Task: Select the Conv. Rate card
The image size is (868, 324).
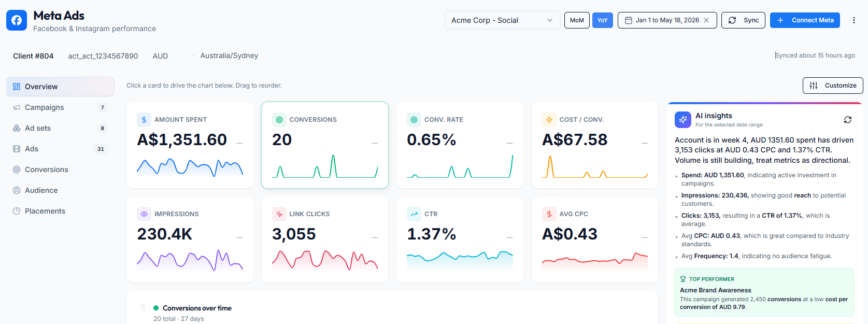Action: point(460,145)
